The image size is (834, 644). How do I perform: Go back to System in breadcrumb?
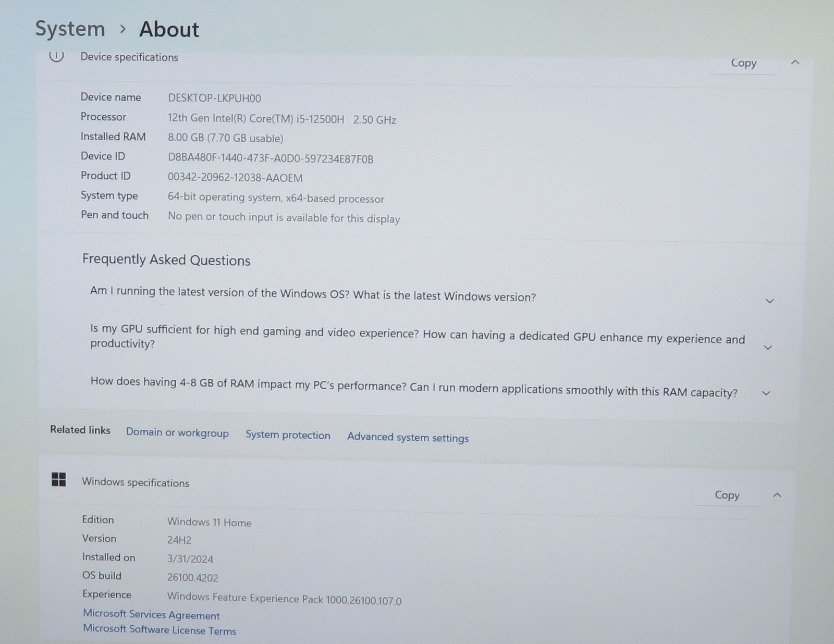pyautogui.click(x=70, y=29)
